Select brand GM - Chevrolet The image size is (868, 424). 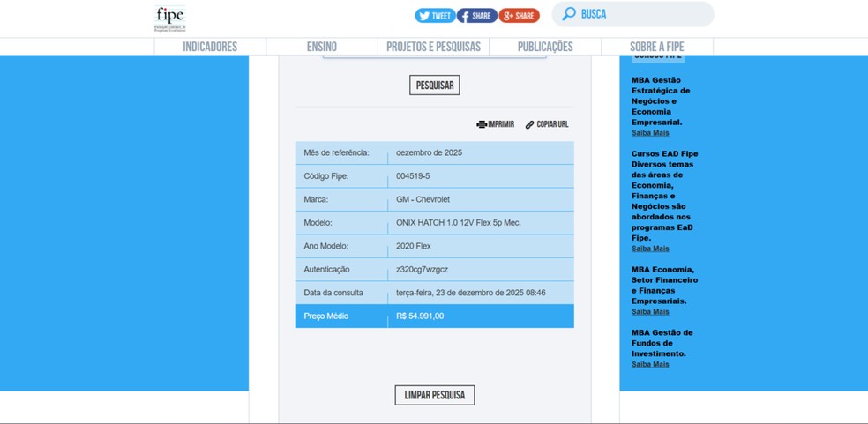tap(423, 199)
